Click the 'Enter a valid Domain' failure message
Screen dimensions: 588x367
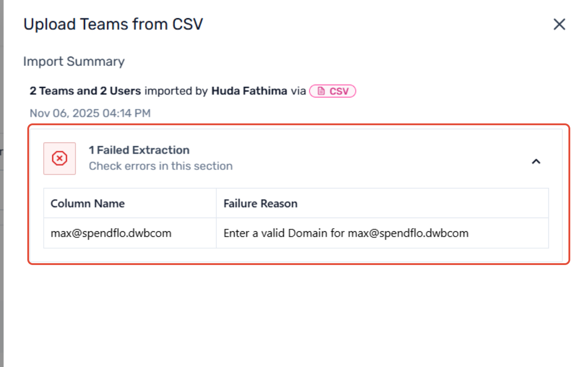(x=346, y=233)
